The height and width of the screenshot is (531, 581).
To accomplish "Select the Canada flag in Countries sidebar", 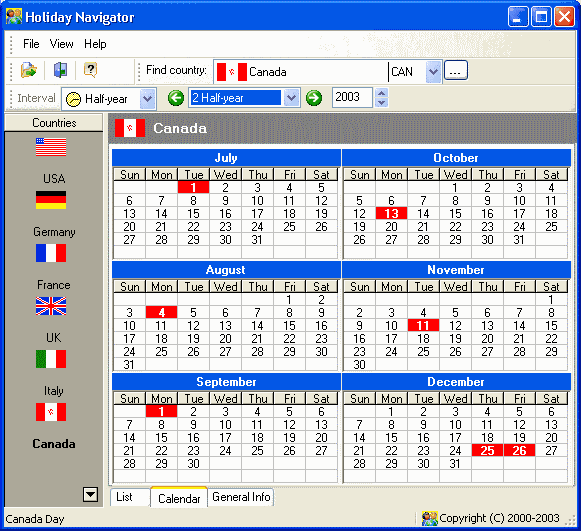I will 51,412.
